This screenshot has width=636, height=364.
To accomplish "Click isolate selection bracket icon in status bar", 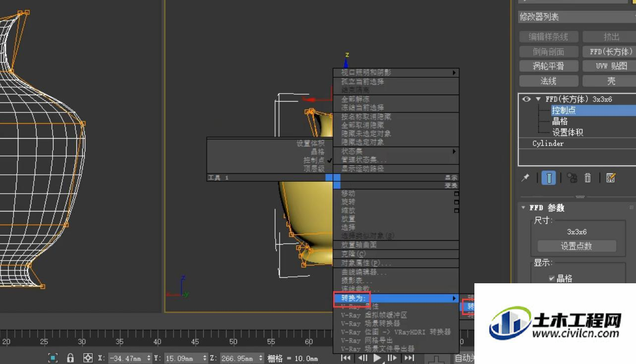I will (53, 358).
